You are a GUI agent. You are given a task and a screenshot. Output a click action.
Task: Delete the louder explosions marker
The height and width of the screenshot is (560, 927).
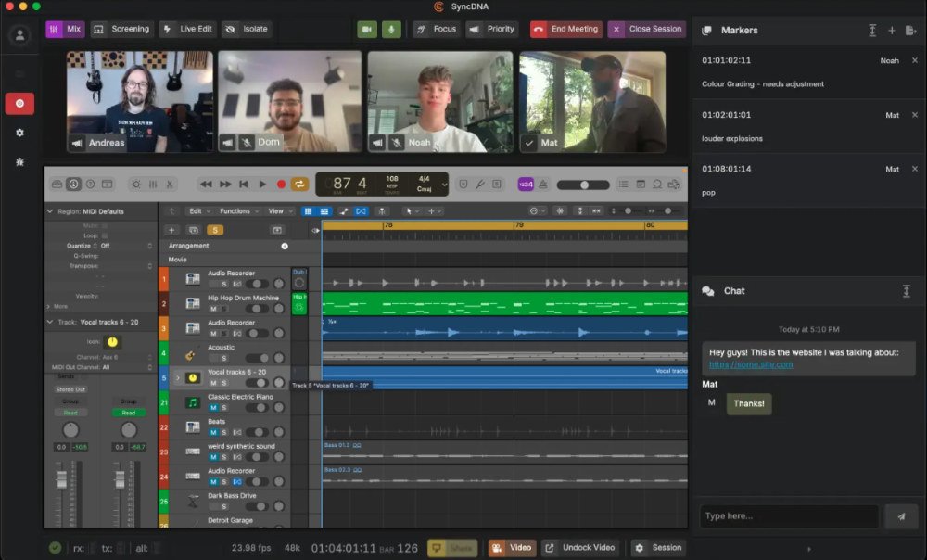pyautogui.click(x=915, y=115)
